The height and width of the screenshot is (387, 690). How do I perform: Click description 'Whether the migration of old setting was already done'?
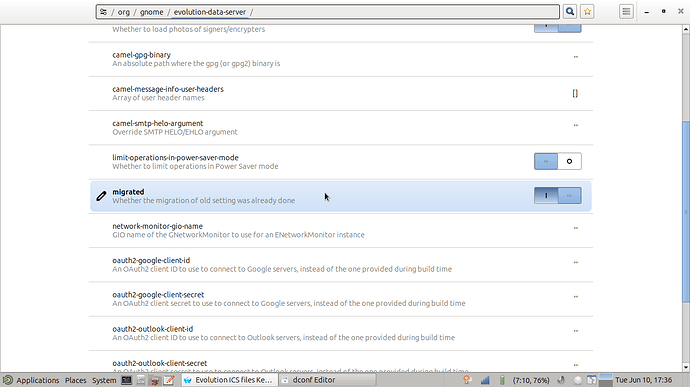(203, 201)
